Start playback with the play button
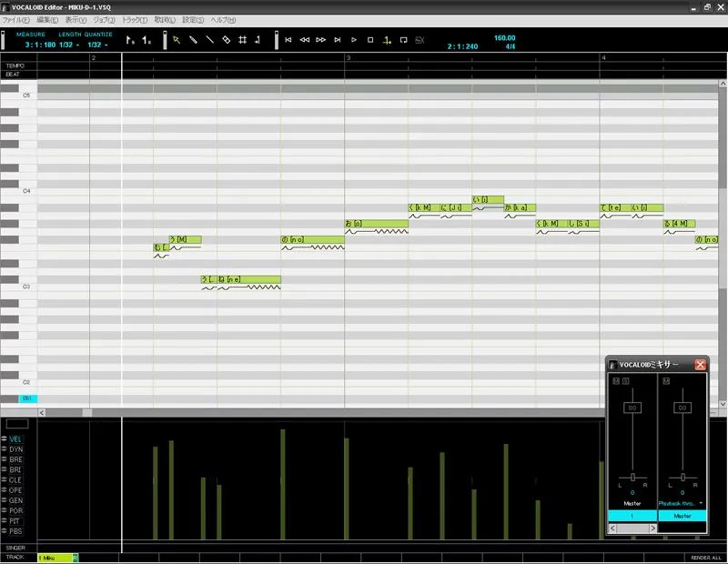Screen dimensions: 728x564 tap(354, 40)
